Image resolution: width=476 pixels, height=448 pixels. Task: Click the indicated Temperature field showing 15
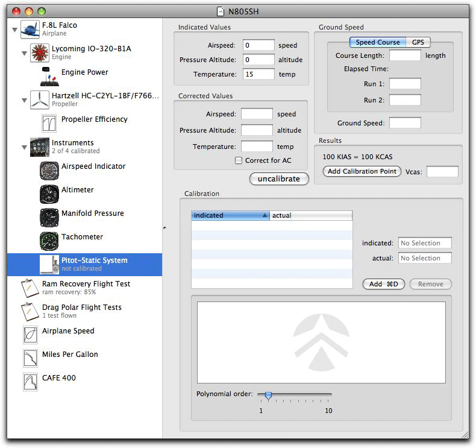coord(258,74)
